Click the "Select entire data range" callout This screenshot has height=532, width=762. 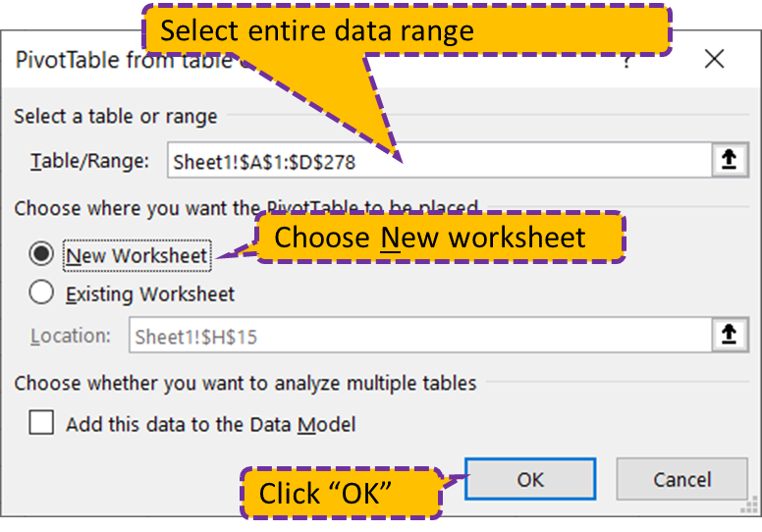(x=407, y=30)
